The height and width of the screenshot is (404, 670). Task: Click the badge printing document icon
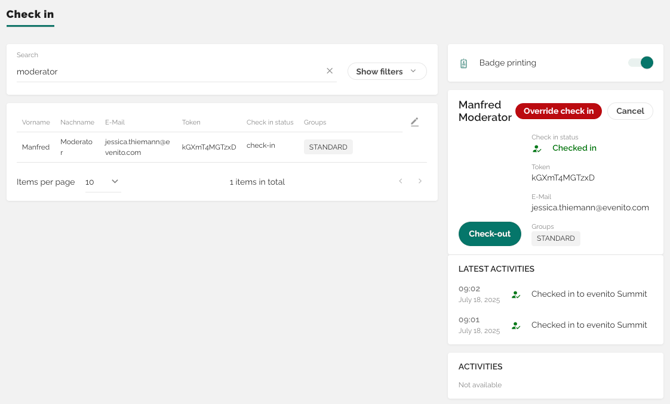[x=463, y=63]
